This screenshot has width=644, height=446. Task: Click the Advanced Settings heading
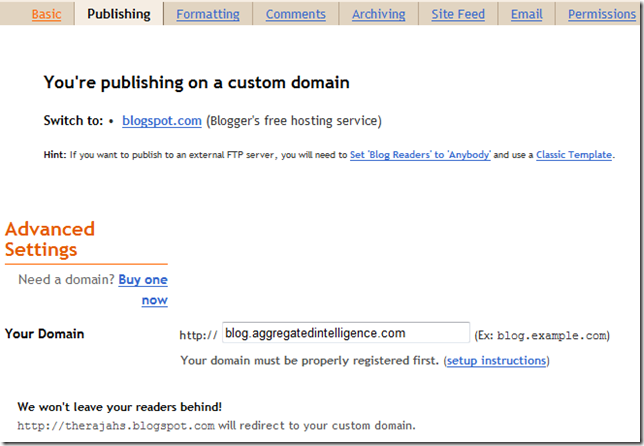pyautogui.click(x=50, y=239)
